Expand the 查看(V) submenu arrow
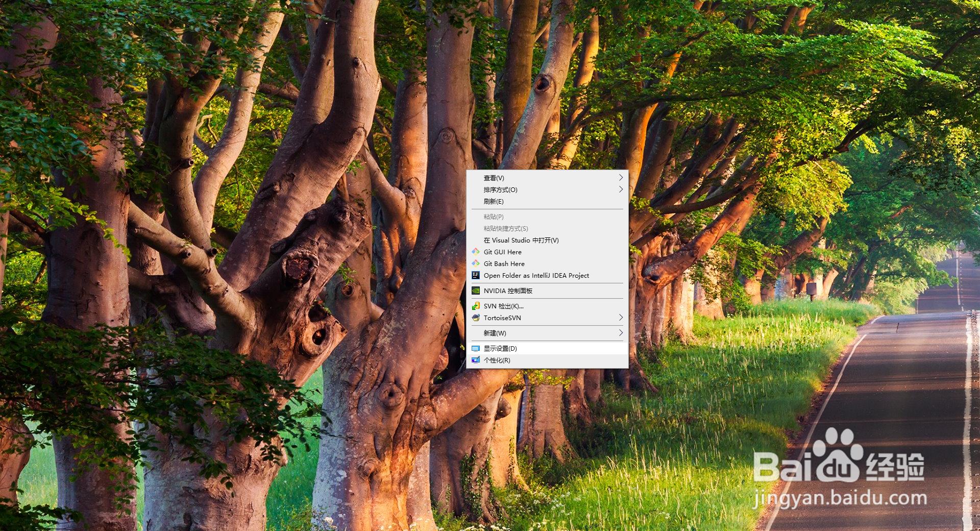 click(621, 178)
